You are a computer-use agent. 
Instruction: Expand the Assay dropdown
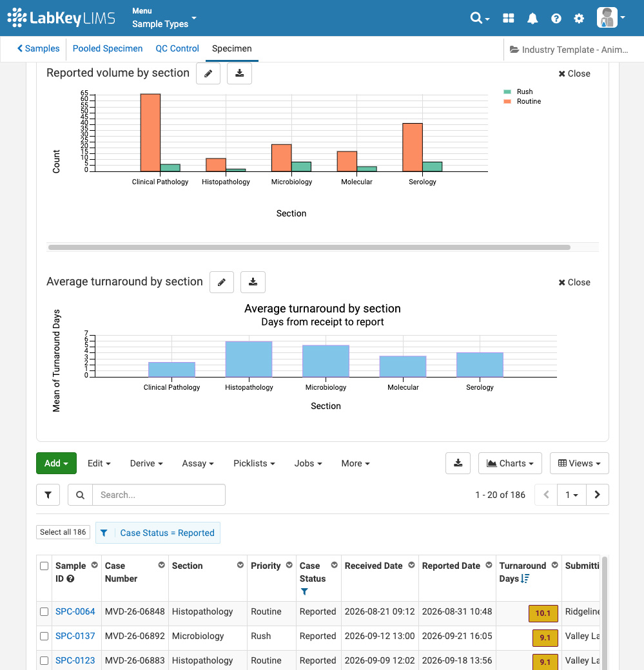(198, 463)
